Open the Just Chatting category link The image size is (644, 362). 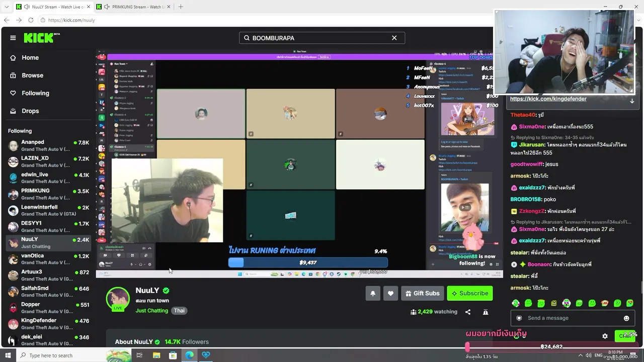coord(151,311)
